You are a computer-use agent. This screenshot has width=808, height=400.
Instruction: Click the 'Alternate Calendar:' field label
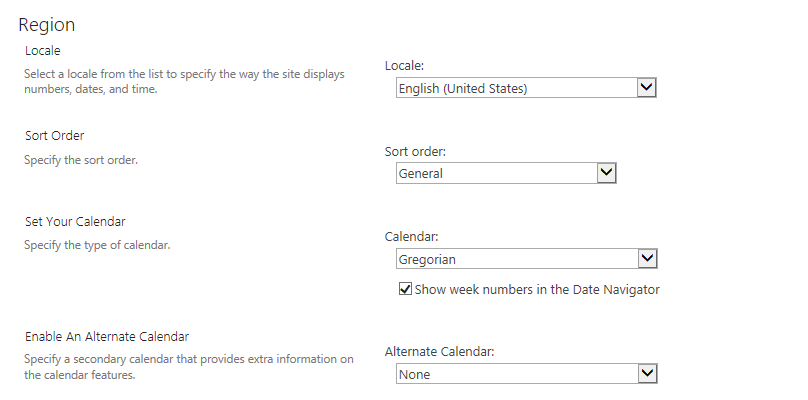tap(439, 352)
